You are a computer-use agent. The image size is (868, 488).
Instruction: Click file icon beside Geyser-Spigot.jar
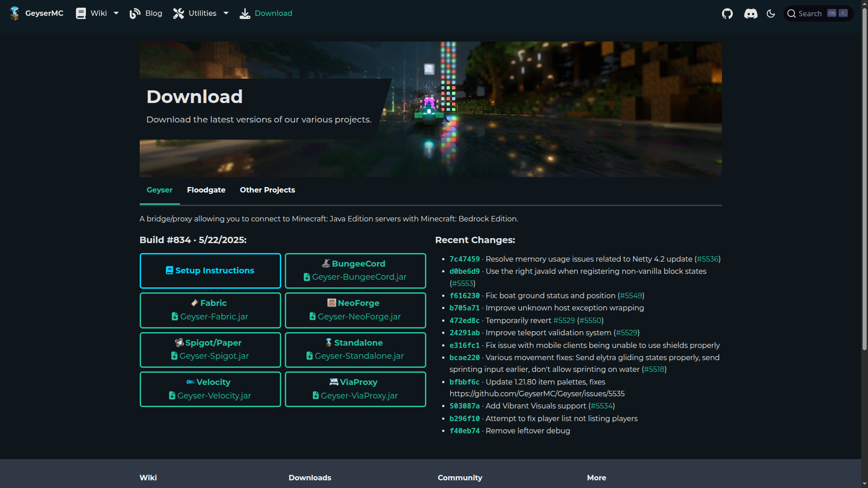[x=175, y=356]
